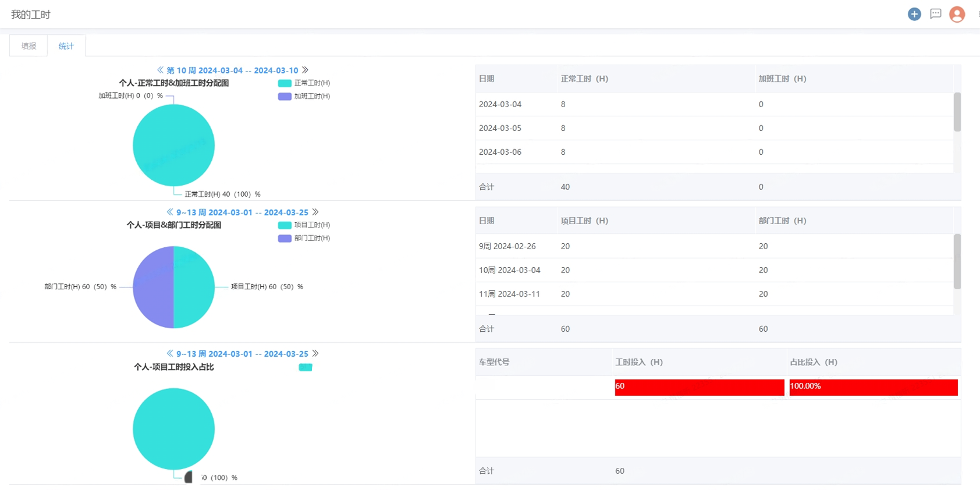This screenshot has height=490, width=980.
Task: Click the scrollbar of the daily hours table
Action: (x=957, y=112)
